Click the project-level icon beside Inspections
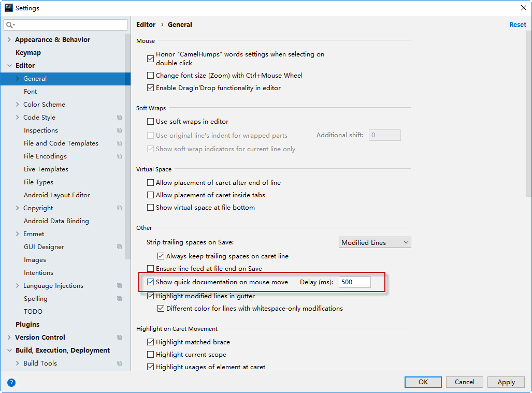Viewport: 532px width, 393px height. point(120,130)
